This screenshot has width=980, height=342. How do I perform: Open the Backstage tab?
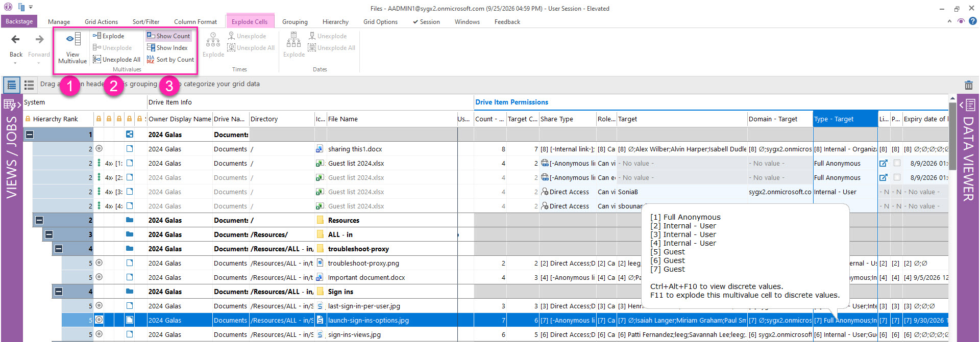point(19,21)
